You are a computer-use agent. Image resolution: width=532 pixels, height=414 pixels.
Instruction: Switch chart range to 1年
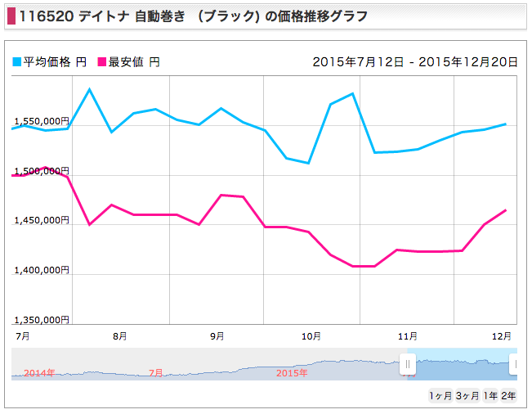tap(490, 396)
